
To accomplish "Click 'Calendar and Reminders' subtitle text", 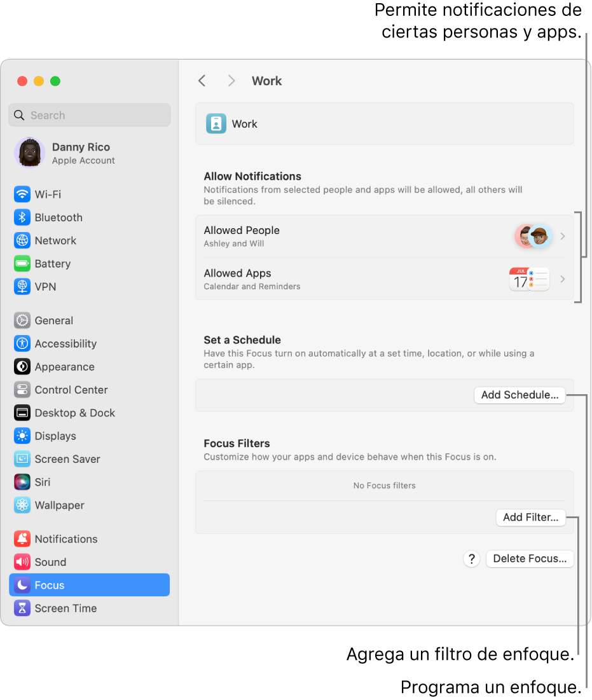I will click(252, 287).
